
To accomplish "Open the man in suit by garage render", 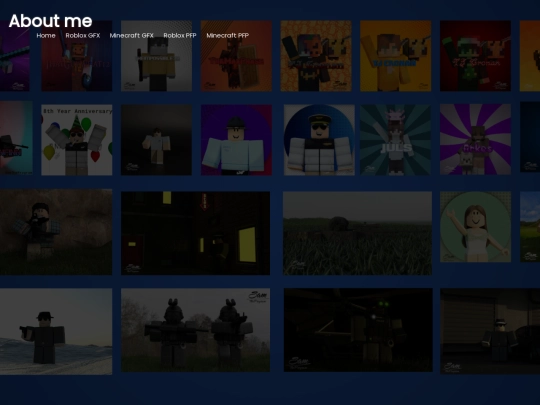I will pos(490,331).
